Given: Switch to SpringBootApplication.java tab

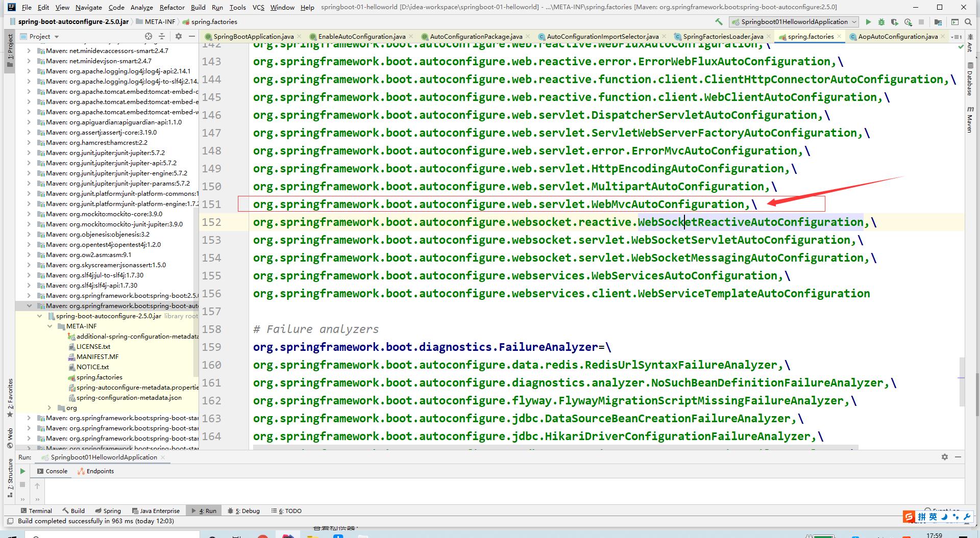Looking at the screenshot, I should pos(253,37).
